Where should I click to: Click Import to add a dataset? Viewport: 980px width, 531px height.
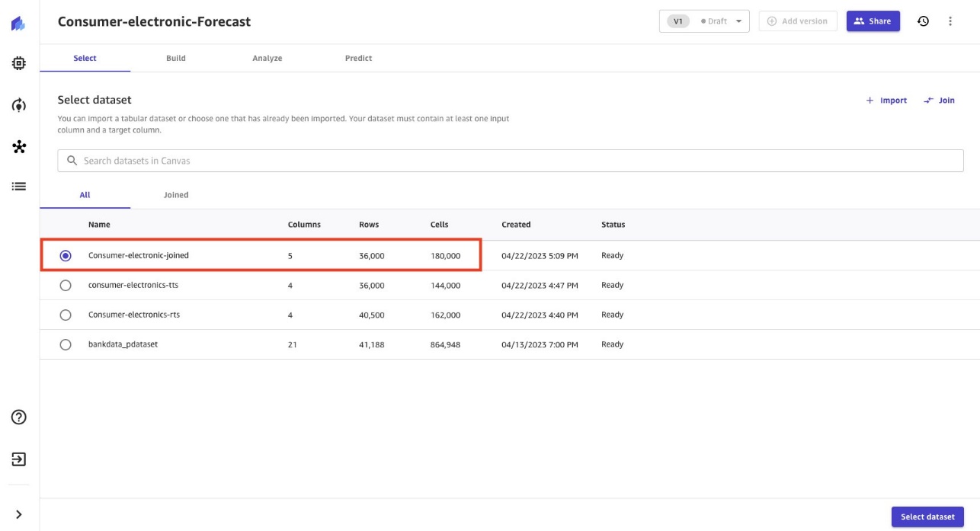886,101
